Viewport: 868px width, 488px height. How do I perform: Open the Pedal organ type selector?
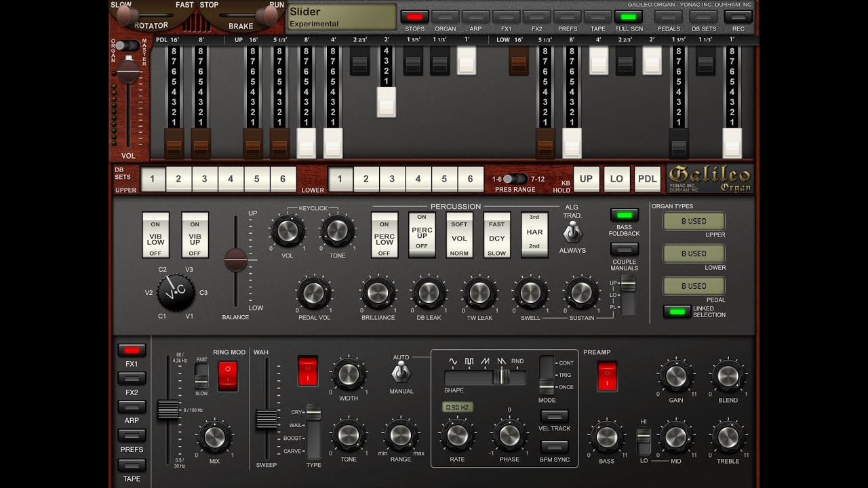(x=694, y=286)
